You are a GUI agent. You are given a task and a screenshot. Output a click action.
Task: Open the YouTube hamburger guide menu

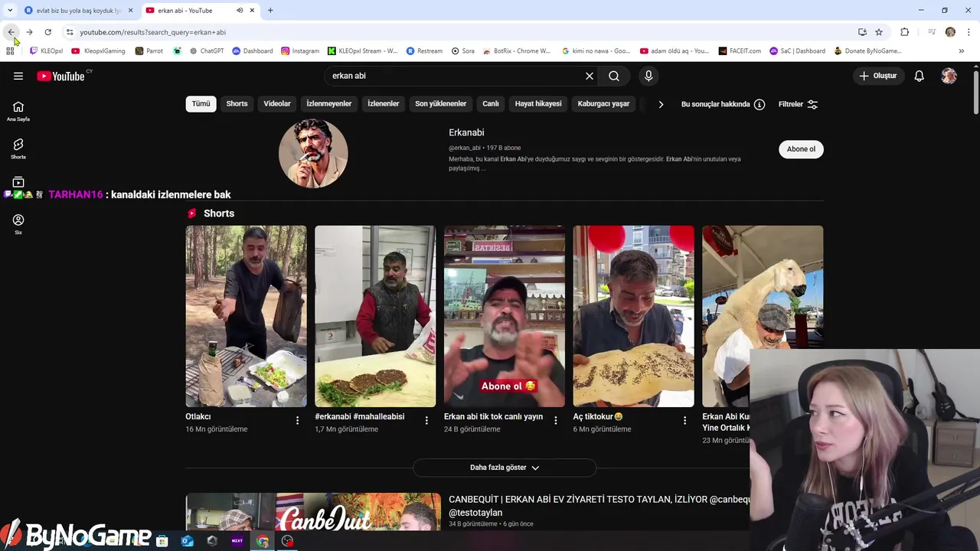[x=18, y=76]
